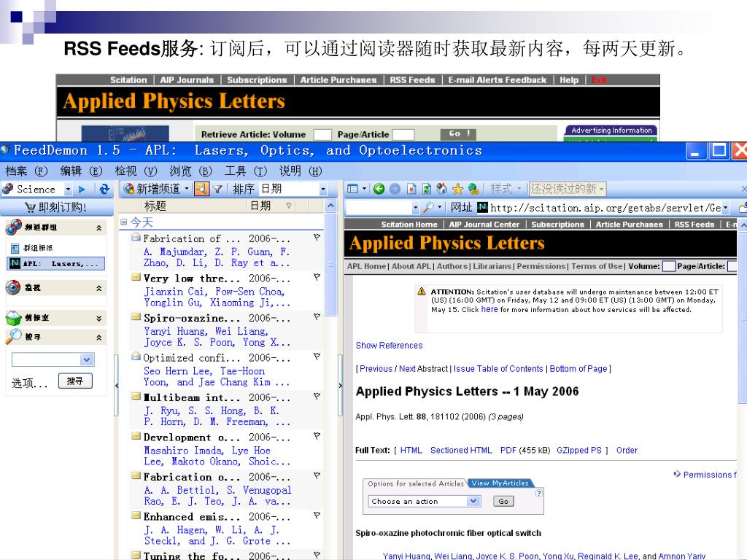Open the 说明 (H) menu

(300, 171)
